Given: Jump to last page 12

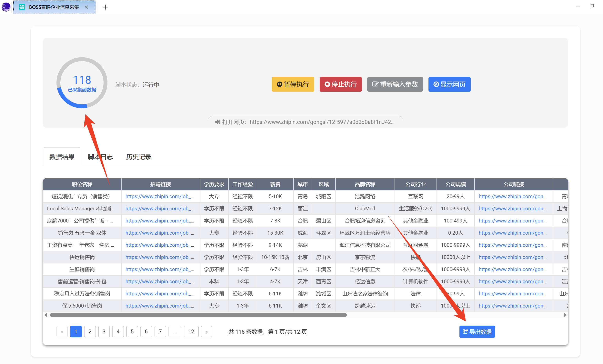Looking at the screenshot, I should point(191,332).
